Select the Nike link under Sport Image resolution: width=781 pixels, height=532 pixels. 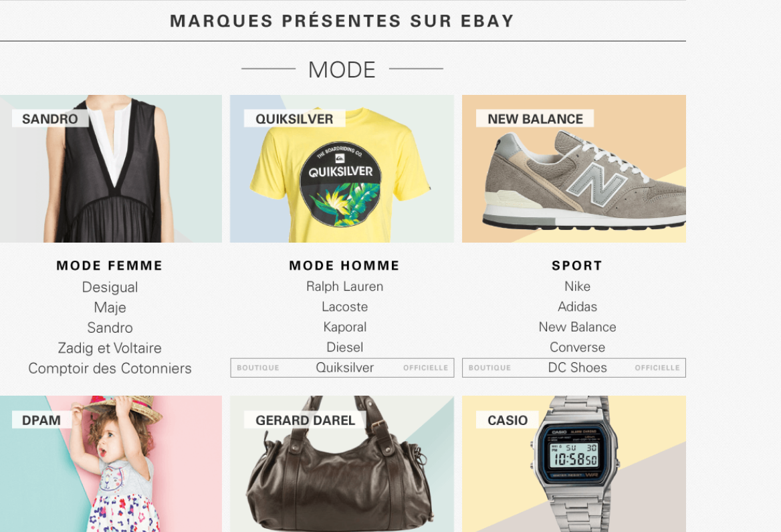(x=577, y=286)
